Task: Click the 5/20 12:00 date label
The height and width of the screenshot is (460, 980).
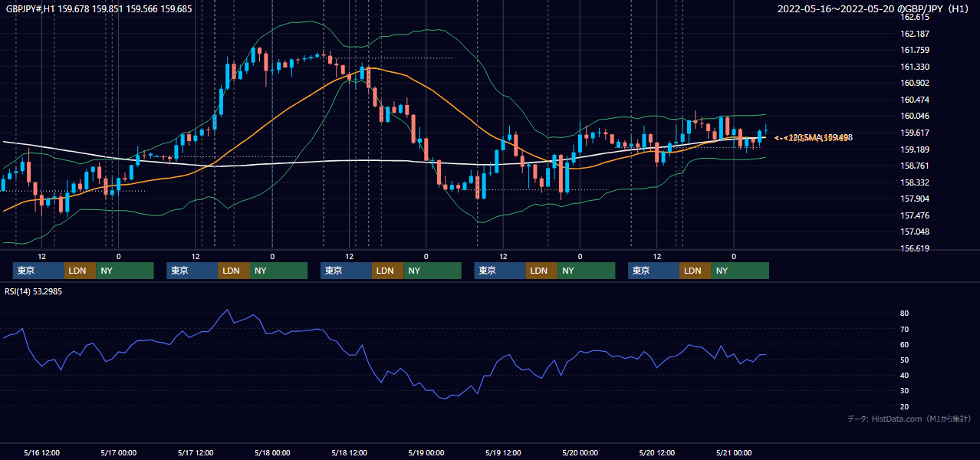Action: pyautogui.click(x=657, y=453)
